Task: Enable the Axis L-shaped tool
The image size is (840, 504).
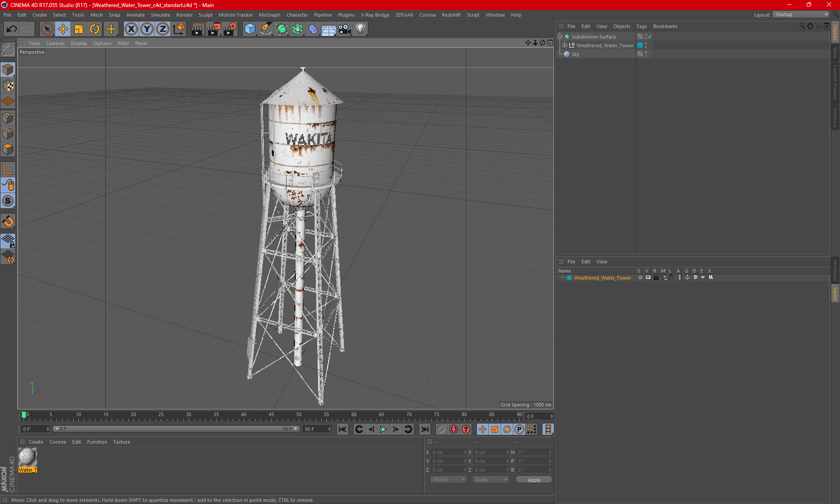Action: click(8, 169)
